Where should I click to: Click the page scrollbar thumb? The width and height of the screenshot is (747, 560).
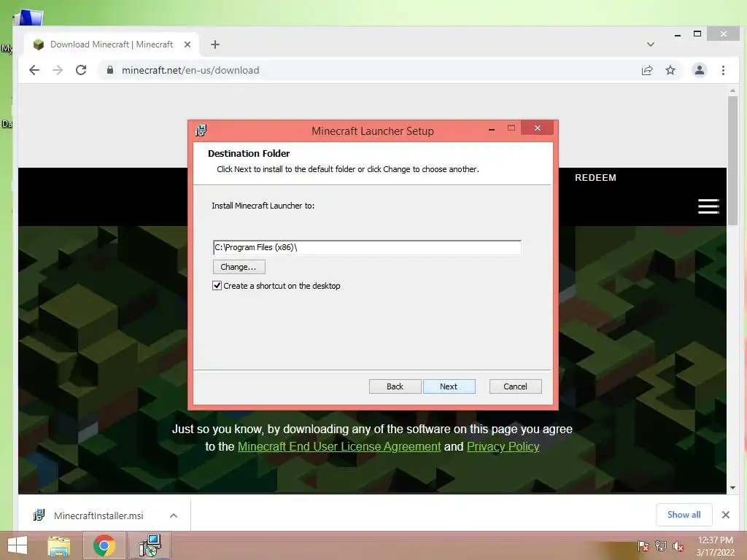(x=732, y=160)
